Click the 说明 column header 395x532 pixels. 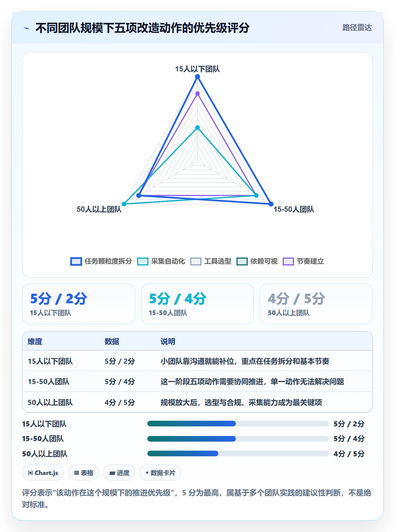click(x=168, y=341)
